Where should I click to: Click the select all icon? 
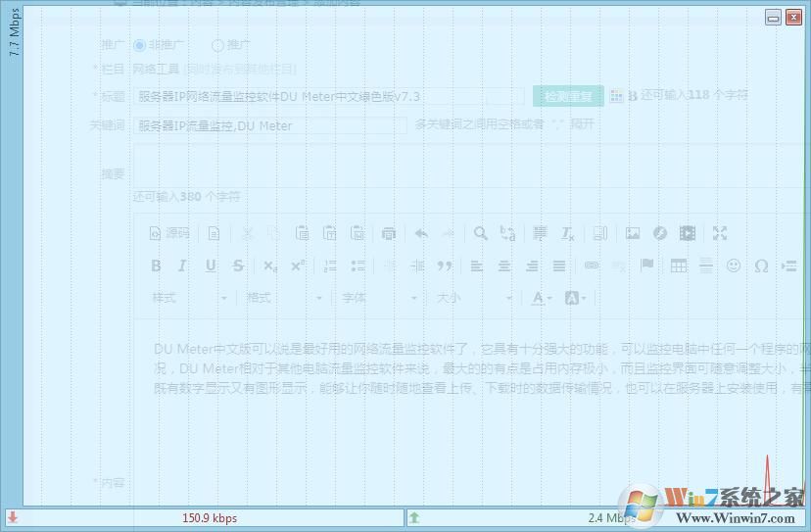click(540, 233)
